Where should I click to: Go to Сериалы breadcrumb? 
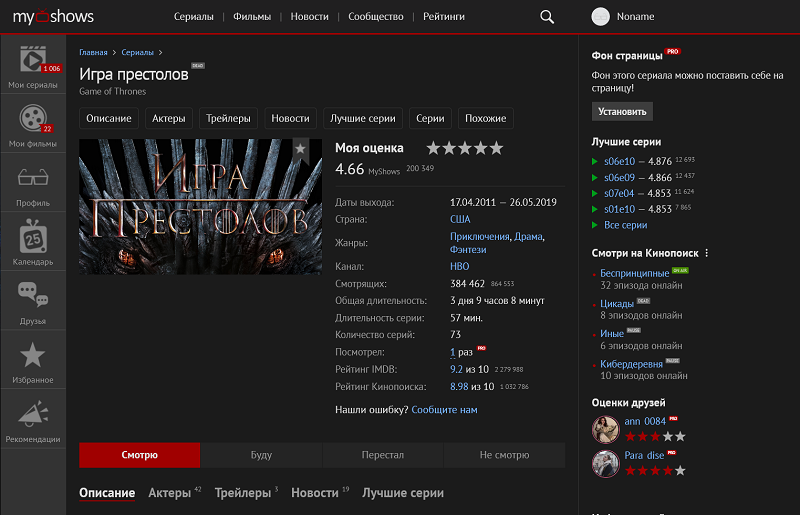click(x=138, y=53)
